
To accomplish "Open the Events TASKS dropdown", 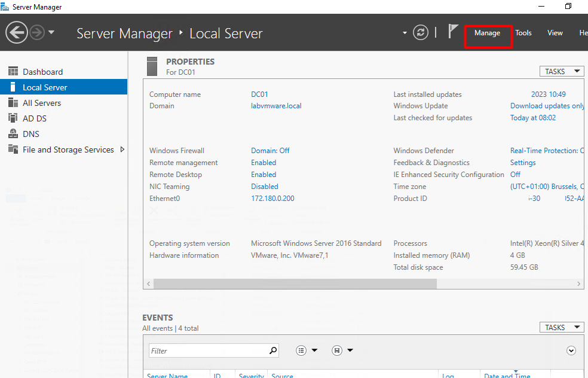I will tap(561, 327).
